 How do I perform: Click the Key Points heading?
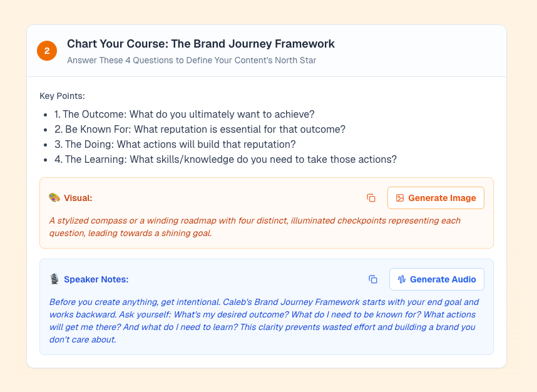click(63, 96)
